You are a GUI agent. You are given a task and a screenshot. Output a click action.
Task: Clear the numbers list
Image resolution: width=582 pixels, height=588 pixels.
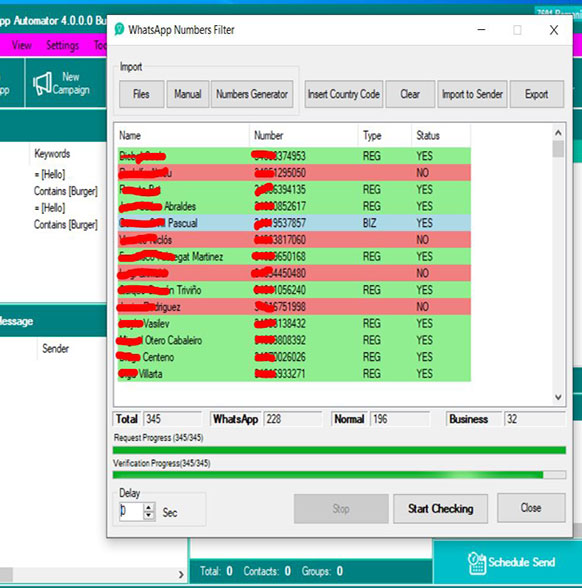click(410, 94)
